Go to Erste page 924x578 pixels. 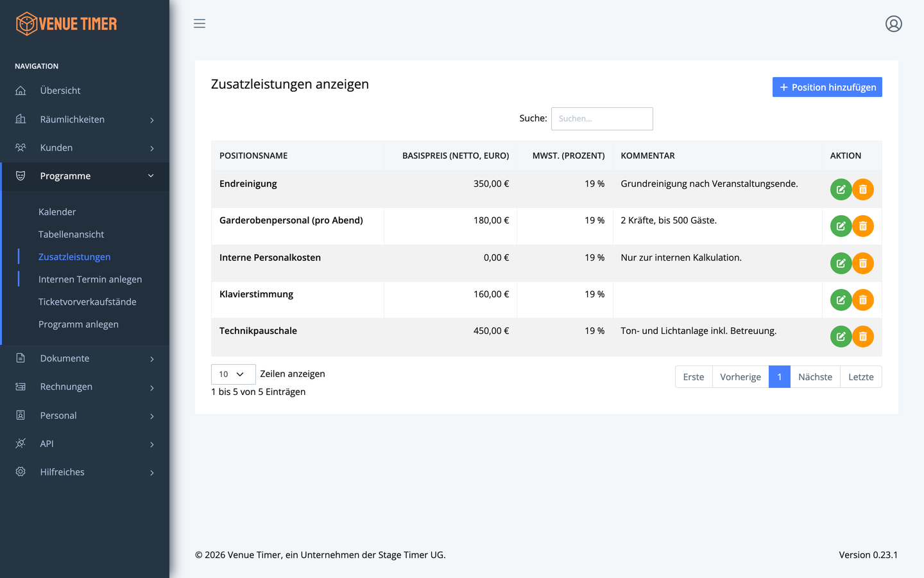[694, 377]
